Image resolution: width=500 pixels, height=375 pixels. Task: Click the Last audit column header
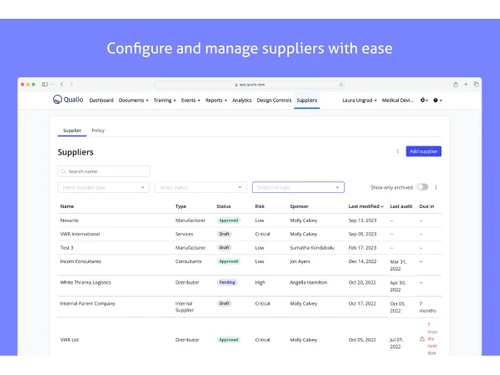(401, 206)
